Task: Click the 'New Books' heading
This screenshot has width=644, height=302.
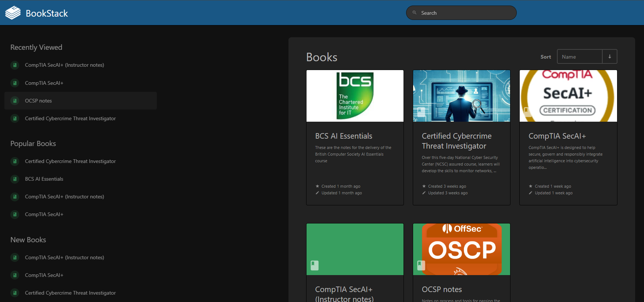Action: [x=28, y=240]
